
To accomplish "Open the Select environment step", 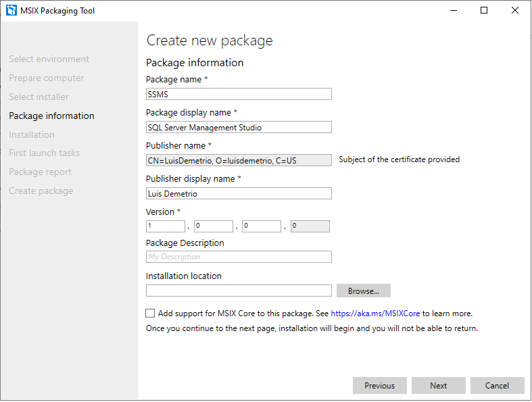I will tap(49, 59).
